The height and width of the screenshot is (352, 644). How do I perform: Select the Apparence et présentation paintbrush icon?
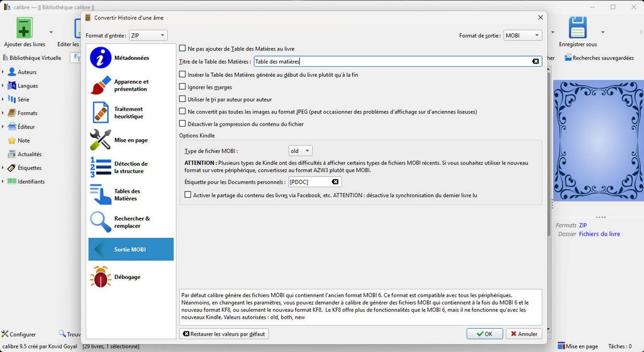tap(101, 86)
